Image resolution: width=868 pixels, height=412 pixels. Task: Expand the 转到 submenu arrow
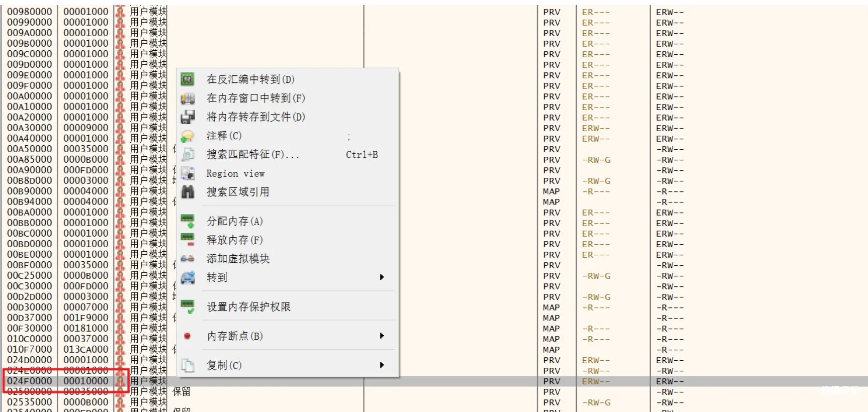382,277
